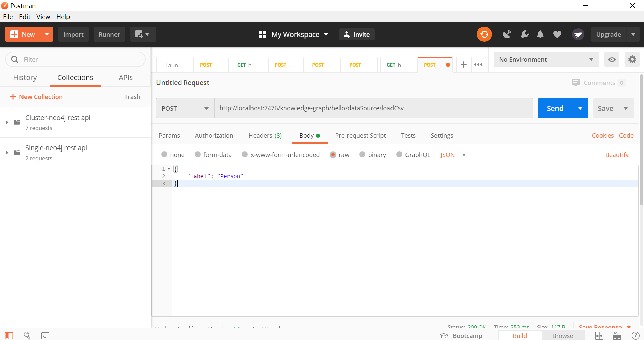The width and height of the screenshot is (644, 340).
Task: Open the Edit menu
Action: coord(25,17)
